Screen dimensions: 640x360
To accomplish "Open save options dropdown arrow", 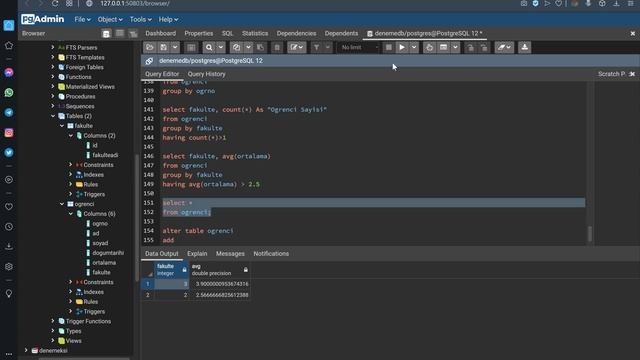I will point(175,48).
